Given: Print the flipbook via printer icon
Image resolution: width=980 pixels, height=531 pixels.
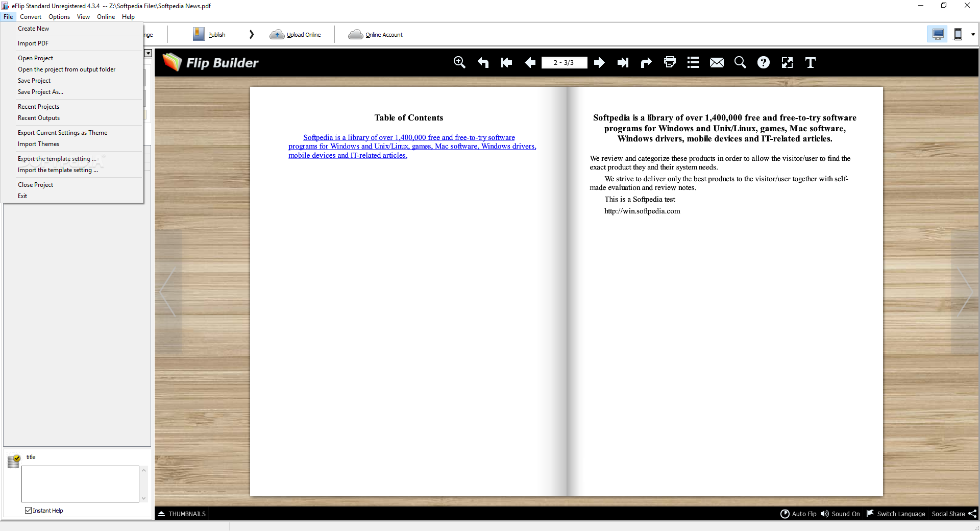Looking at the screenshot, I should click(670, 62).
